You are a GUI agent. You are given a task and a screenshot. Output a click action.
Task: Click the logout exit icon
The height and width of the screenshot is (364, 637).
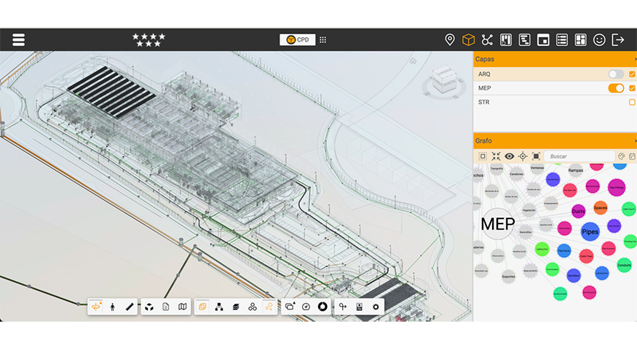pyautogui.click(x=618, y=40)
